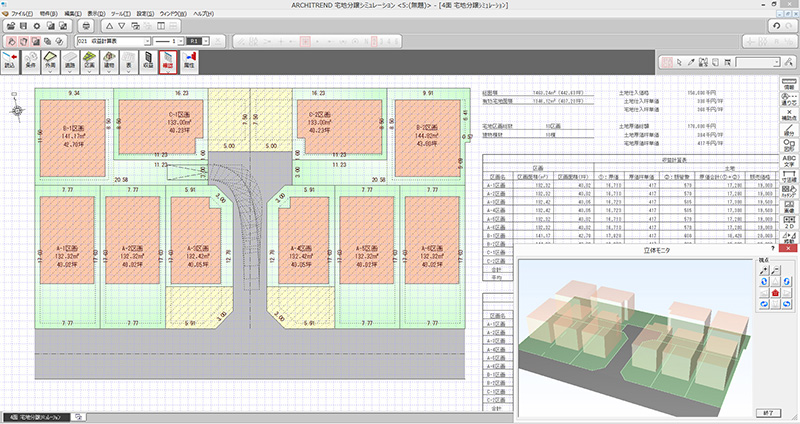
Task: Expand the 表 tool dropdown arrow
Action: (x=129, y=72)
